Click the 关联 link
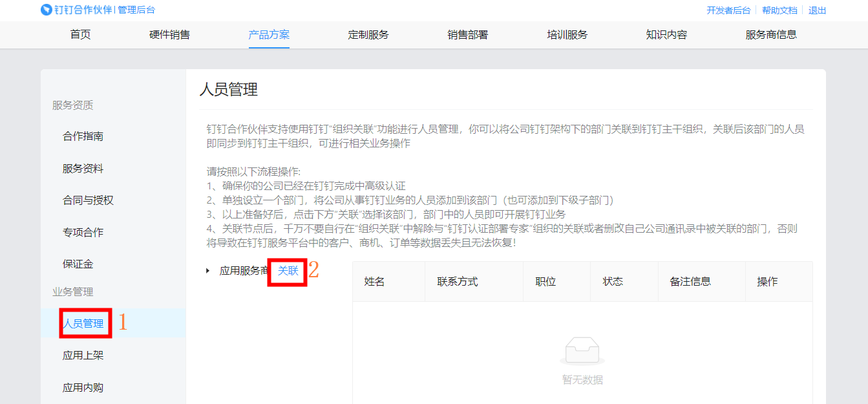This screenshot has height=404, width=868. coord(288,271)
